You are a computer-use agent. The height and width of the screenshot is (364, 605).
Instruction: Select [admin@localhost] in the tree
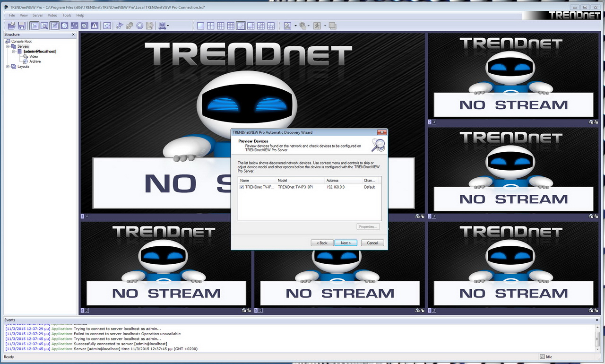pos(40,52)
